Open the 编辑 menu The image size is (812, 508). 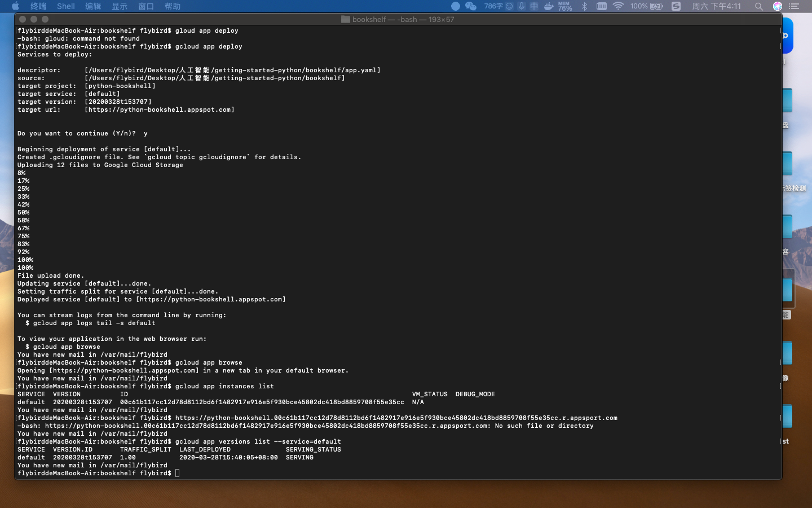tap(93, 6)
